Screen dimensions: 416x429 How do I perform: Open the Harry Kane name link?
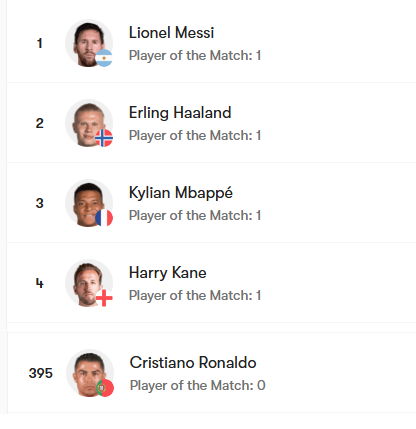click(168, 273)
